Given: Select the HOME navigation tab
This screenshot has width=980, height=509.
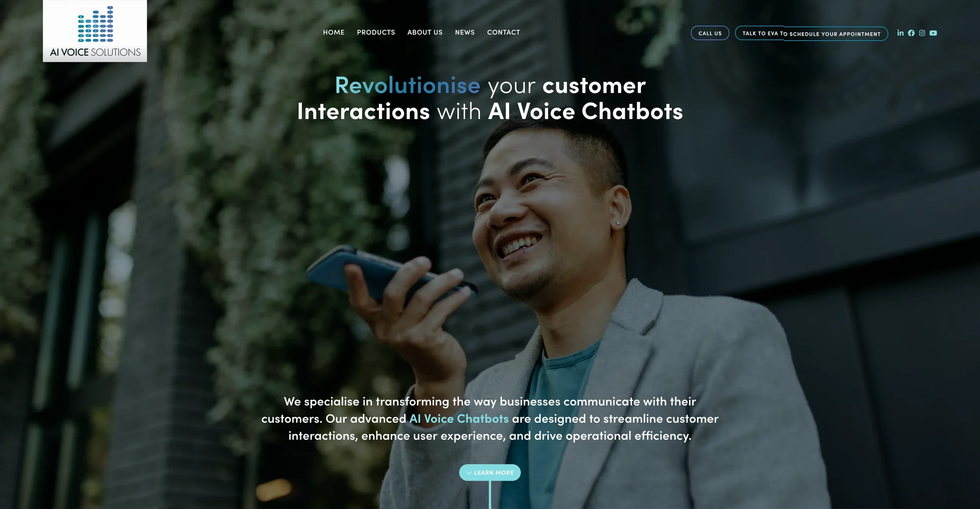Looking at the screenshot, I should (334, 33).
